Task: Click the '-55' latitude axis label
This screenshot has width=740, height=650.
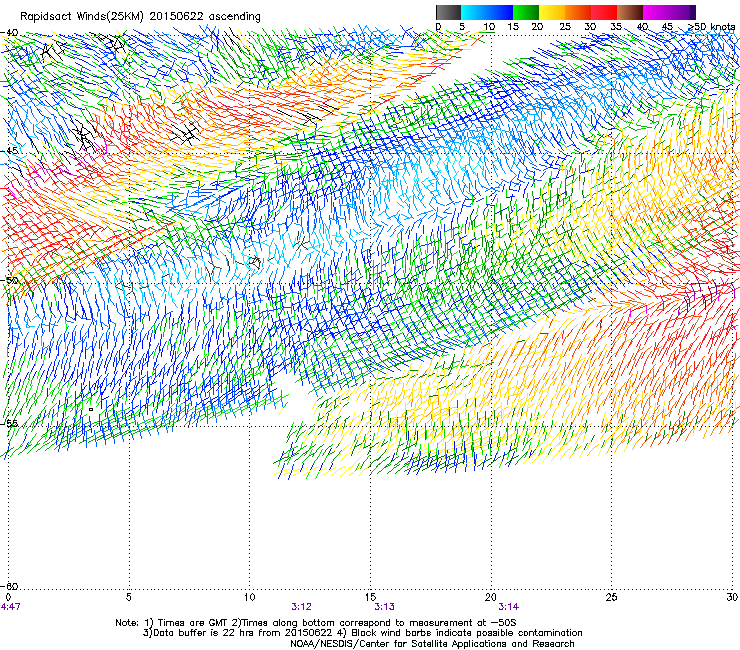Action: click(x=10, y=423)
